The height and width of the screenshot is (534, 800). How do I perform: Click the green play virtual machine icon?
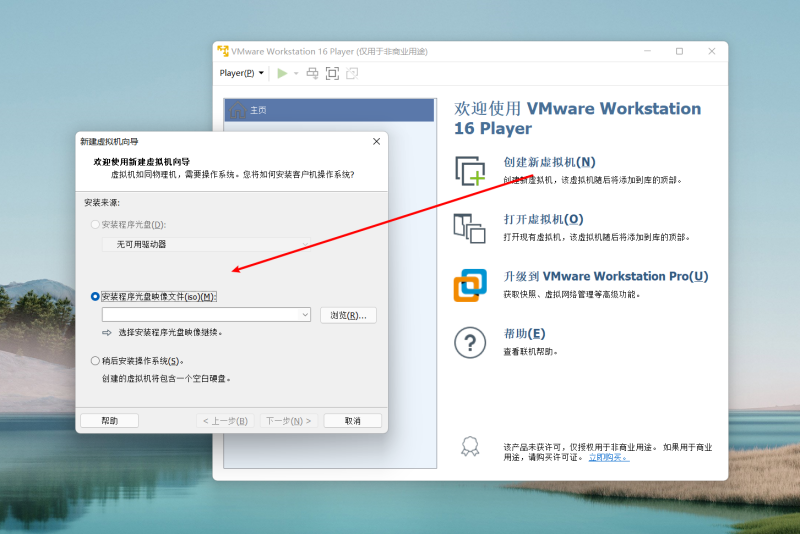(x=282, y=73)
